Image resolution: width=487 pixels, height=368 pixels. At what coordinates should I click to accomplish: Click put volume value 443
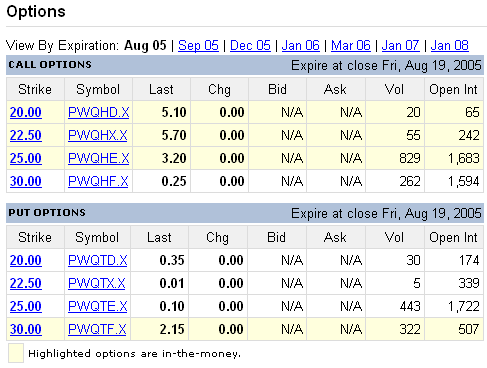(x=410, y=306)
